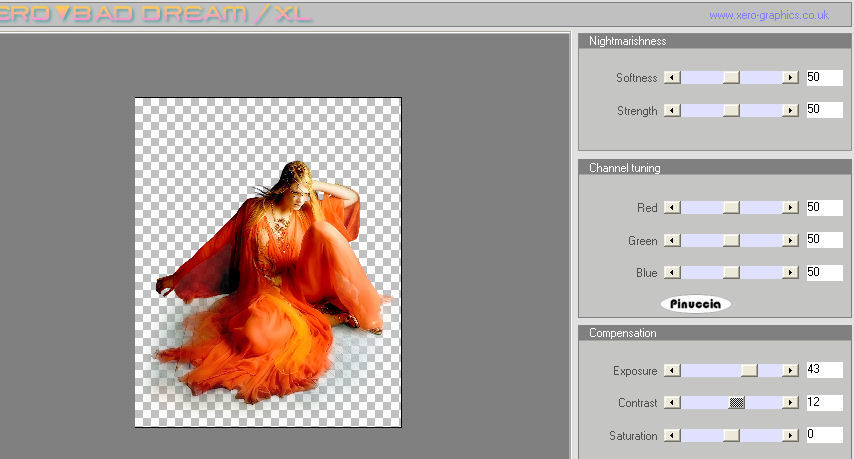Select the Saturation field showing 0
This screenshot has height=459, width=854.
click(825, 434)
